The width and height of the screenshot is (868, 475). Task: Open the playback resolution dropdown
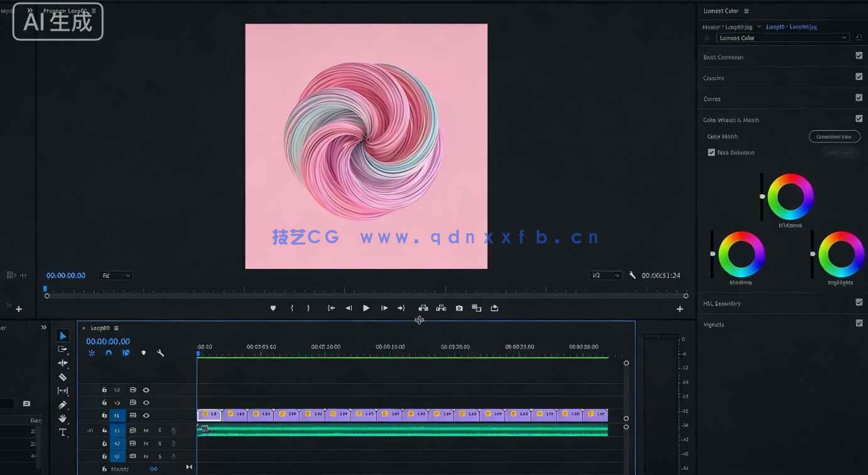(x=604, y=275)
